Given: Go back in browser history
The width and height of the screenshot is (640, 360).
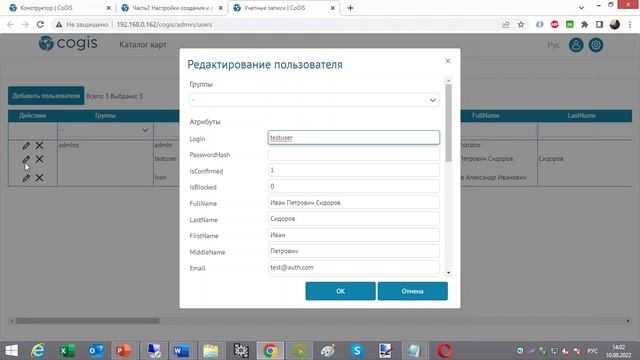Looking at the screenshot, I should point(10,24).
